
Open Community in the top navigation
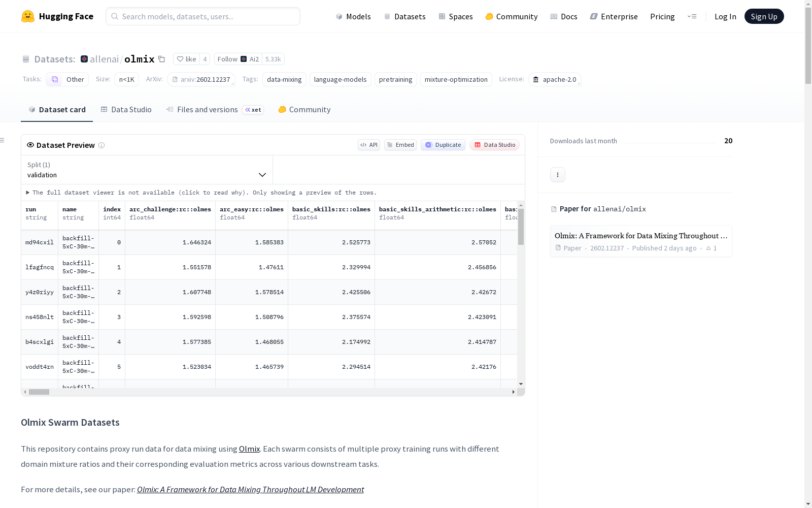(x=512, y=16)
